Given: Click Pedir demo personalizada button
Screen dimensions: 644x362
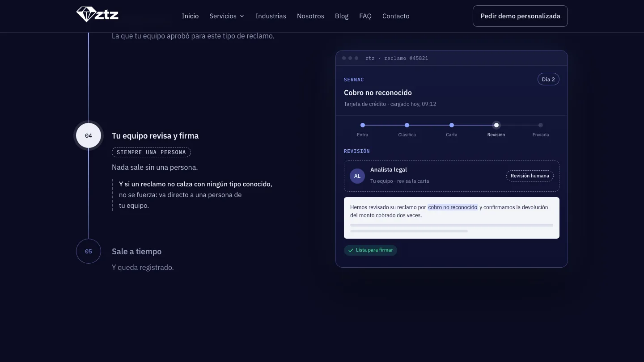Looking at the screenshot, I should 520,16.
